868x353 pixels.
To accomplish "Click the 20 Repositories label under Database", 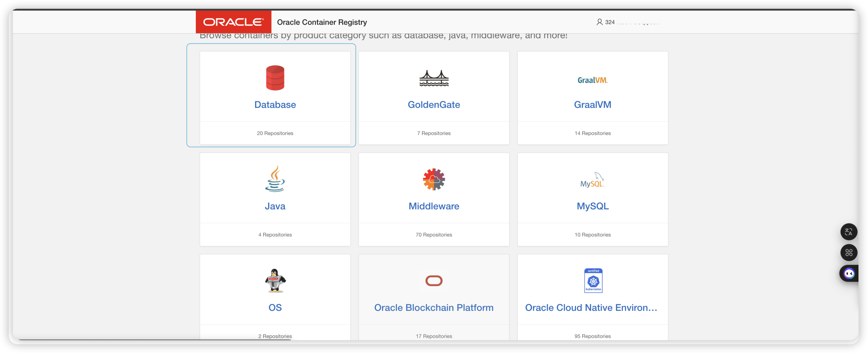I will 275,133.
